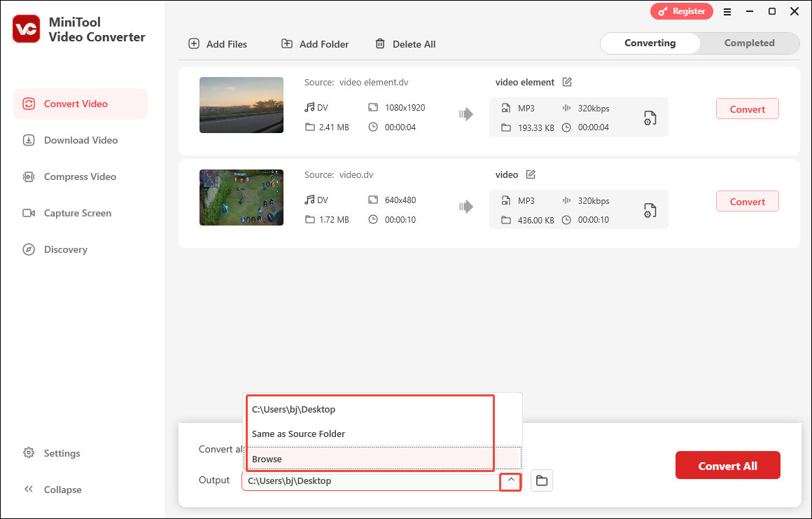Click the Add Files plus icon
This screenshot has height=519, width=812.
194,43
